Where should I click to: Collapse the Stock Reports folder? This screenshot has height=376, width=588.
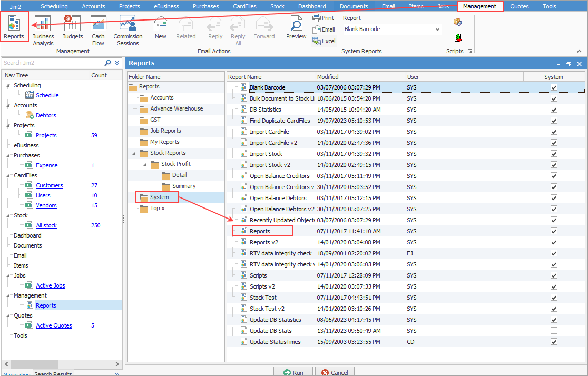tap(134, 153)
